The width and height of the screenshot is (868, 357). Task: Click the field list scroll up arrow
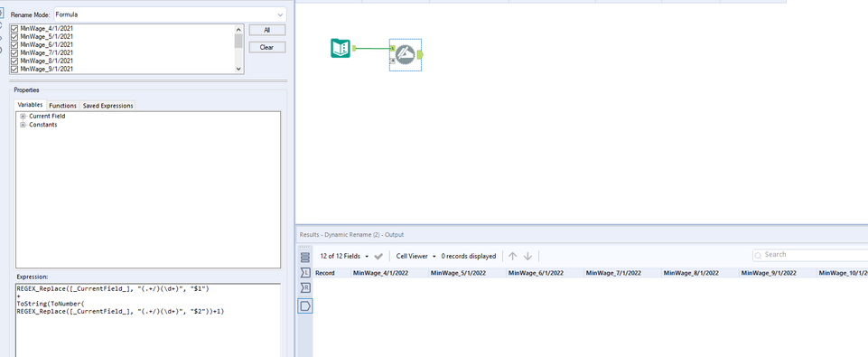click(238, 29)
